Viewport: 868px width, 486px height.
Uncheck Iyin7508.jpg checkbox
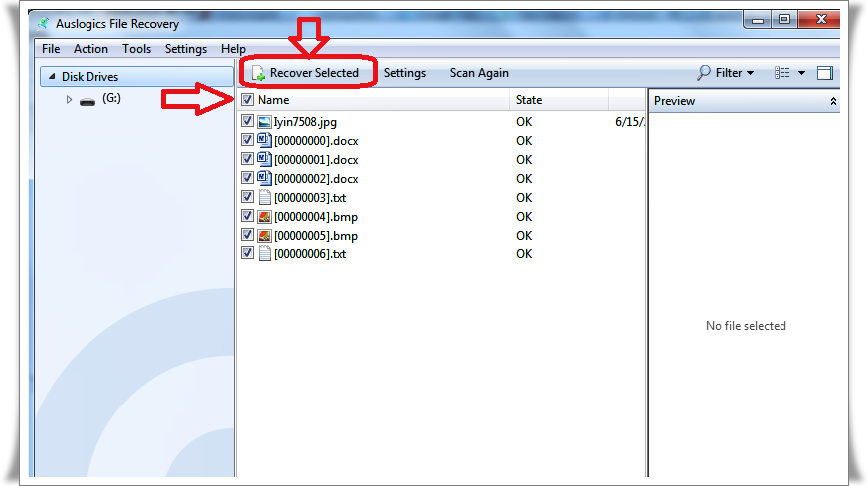[x=247, y=121]
